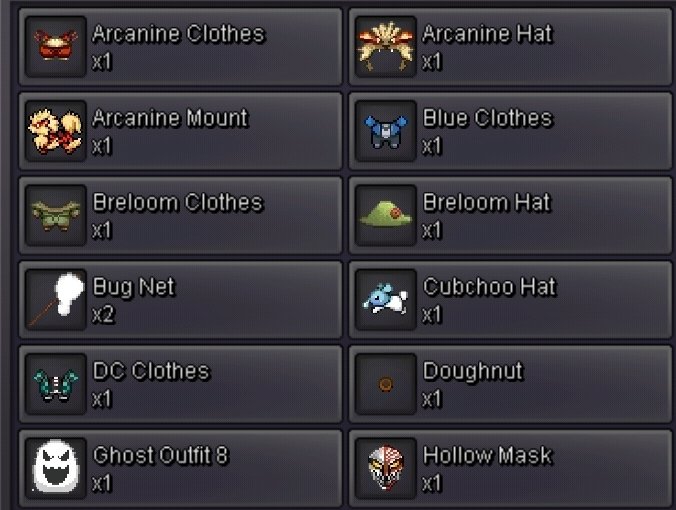Click the Arcanine Clothes item icon

click(56, 47)
